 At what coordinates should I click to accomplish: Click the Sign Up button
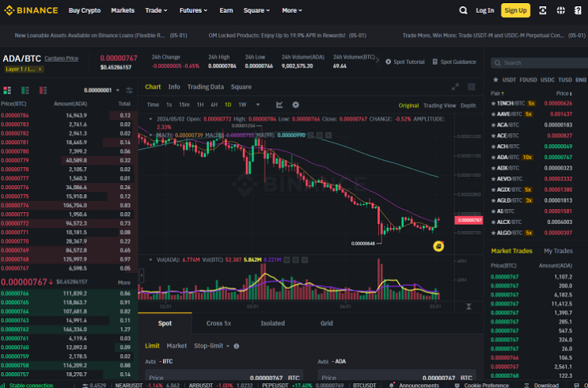516,10
